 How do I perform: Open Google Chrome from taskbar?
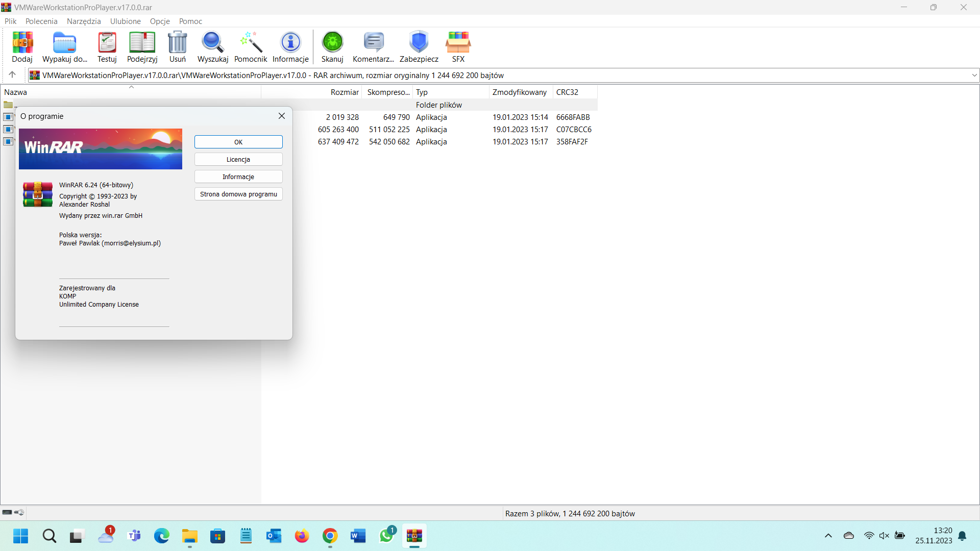[x=330, y=536]
